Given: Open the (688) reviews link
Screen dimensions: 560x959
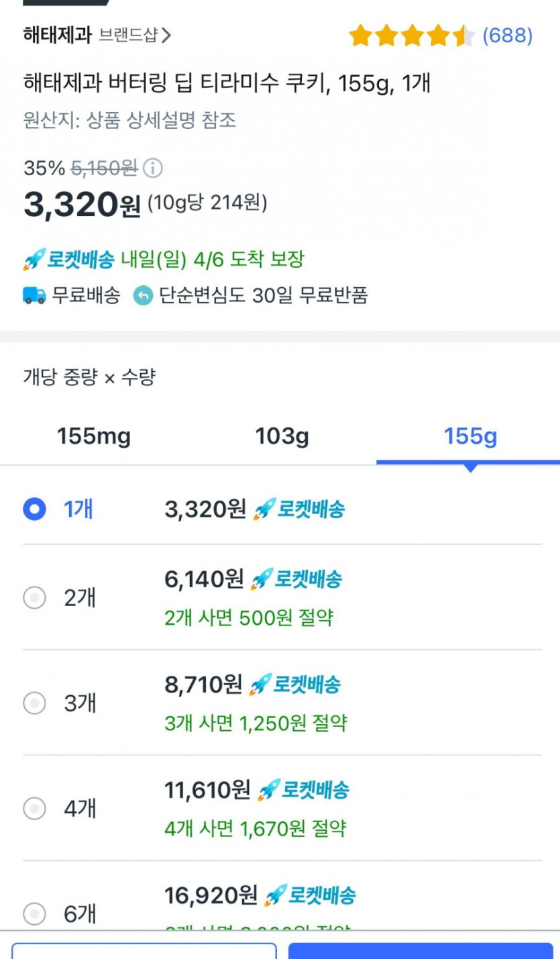Looking at the screenshot, I should tap(508, 36).
